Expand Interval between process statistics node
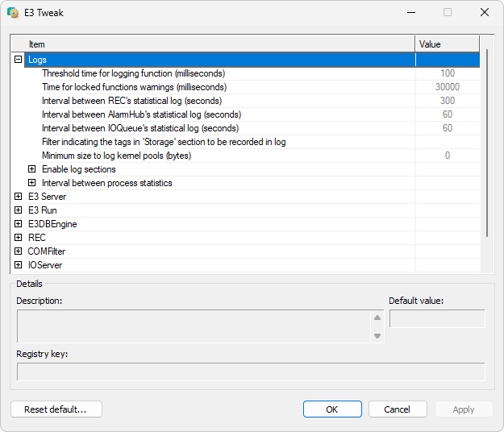 (31, 183)
